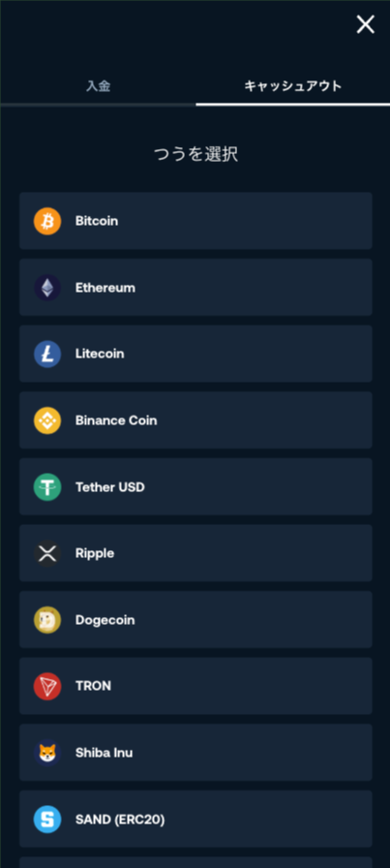This screenshot has width=390, height=868.
Task: Click the Ethereum diamond icon
Action: tap(47, 288)
